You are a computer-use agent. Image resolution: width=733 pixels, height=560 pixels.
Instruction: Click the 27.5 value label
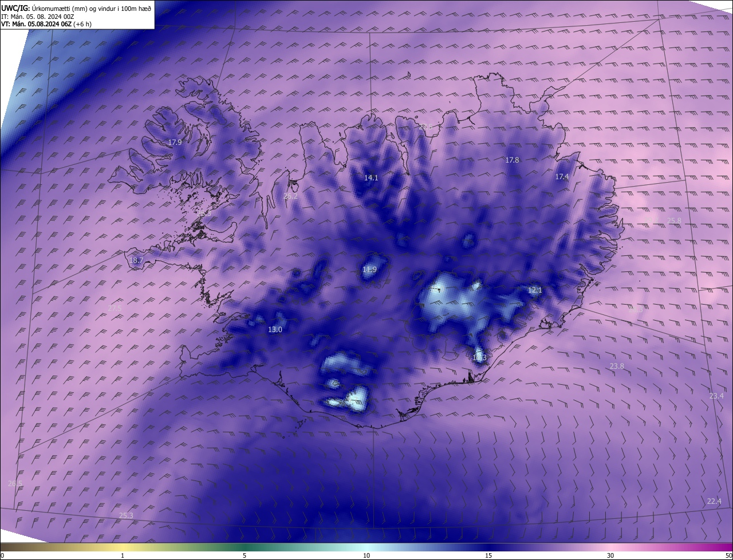(115, 308)
